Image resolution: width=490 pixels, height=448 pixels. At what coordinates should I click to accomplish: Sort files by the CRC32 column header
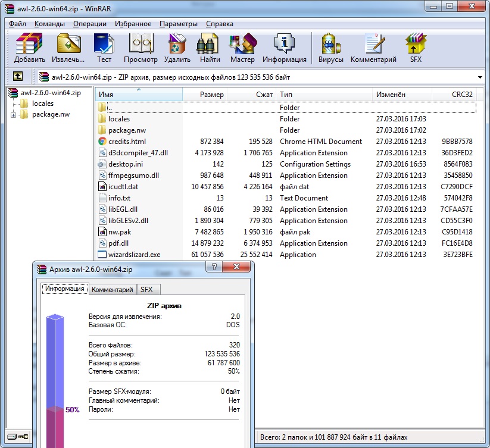[454, 94]
